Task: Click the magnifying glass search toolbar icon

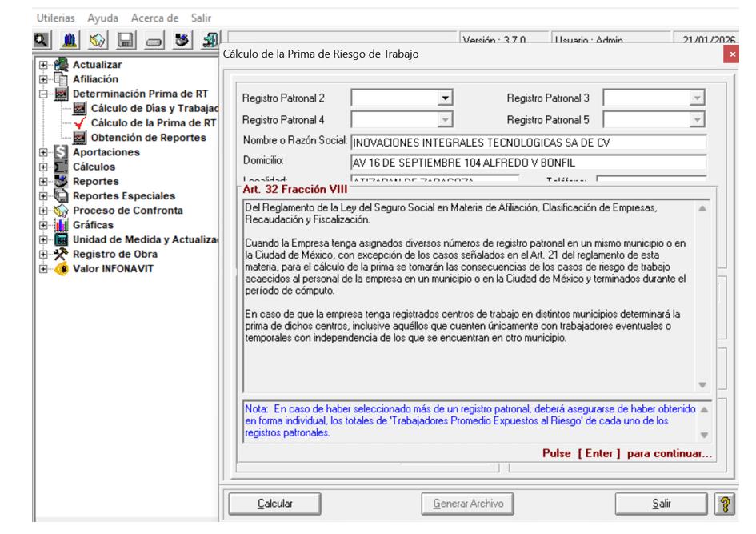Action: coord(42,40)
